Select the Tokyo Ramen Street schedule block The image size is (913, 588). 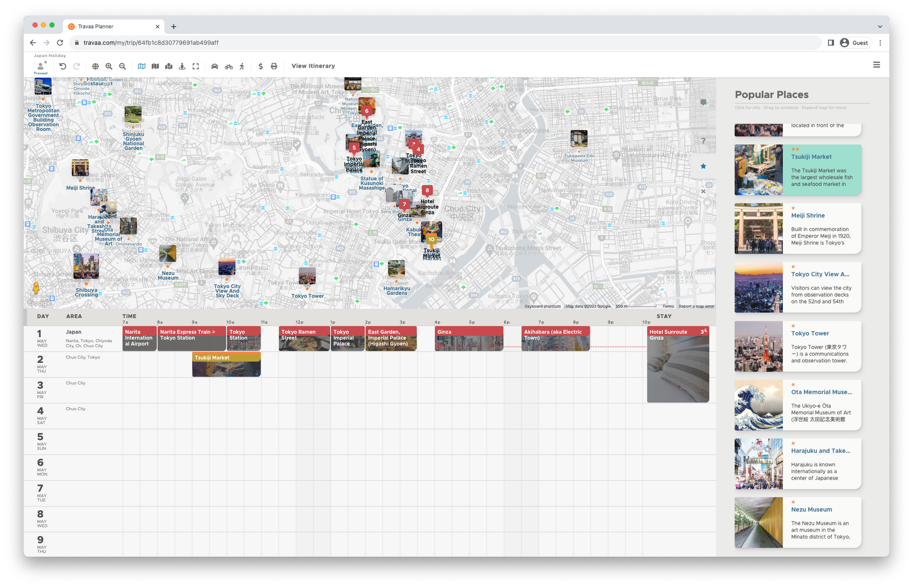click(x=304, y=339)
